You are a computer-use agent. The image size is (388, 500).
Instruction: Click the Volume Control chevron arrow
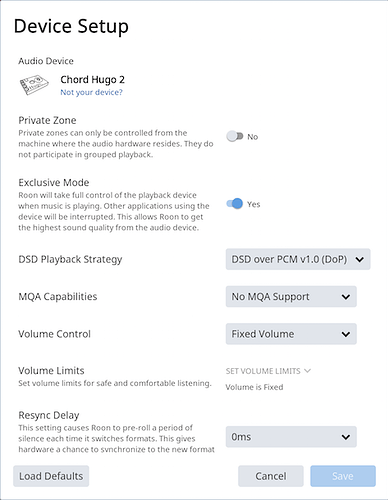[x=346, y=334]
